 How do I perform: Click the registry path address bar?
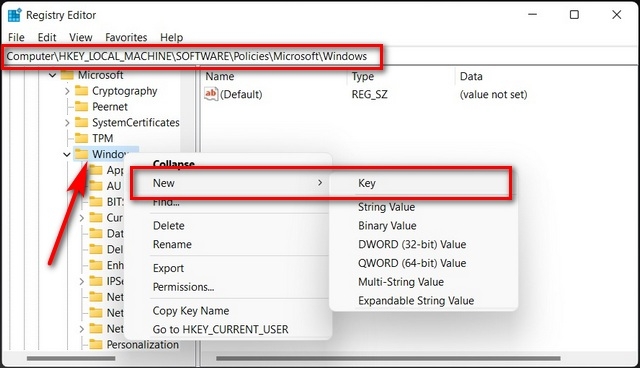320,56
